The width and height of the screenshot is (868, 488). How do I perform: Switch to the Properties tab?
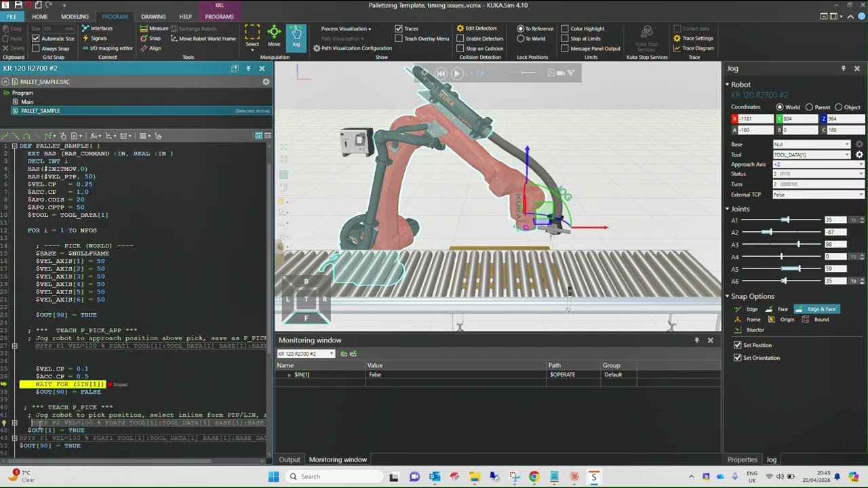742,460
